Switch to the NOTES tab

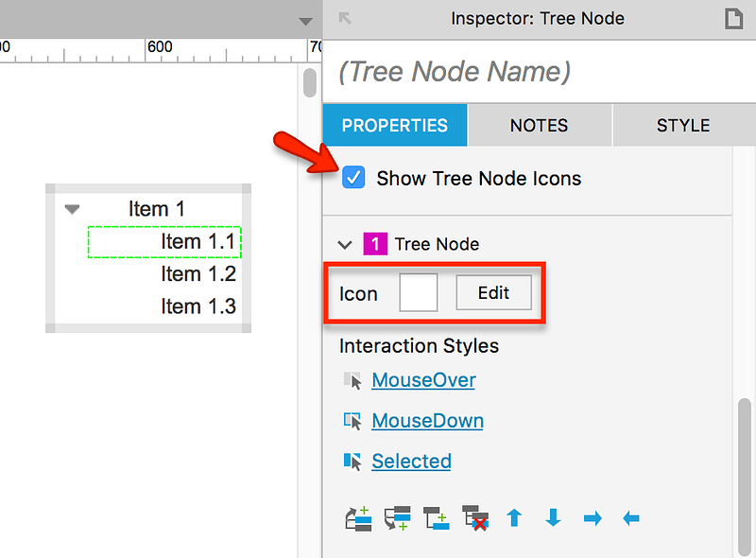(539, 126)
